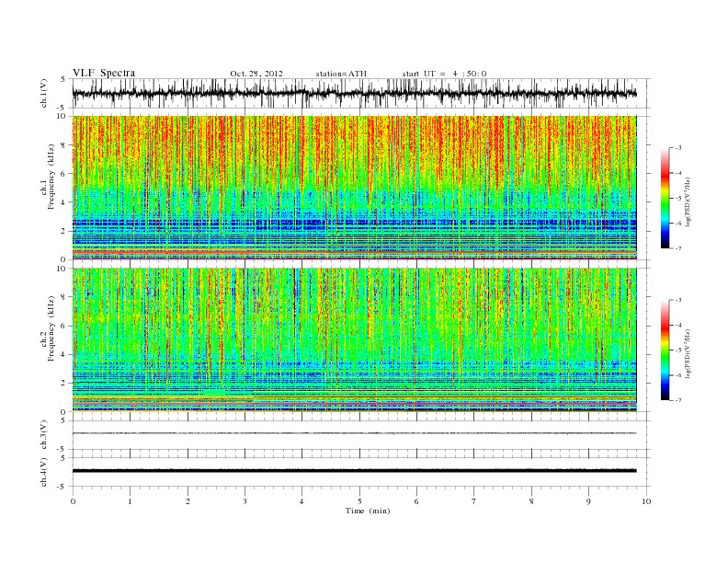Click the "ch.3(V)" axis label
This screenshot has width=728, height=563.
click(x=44, y=435)
